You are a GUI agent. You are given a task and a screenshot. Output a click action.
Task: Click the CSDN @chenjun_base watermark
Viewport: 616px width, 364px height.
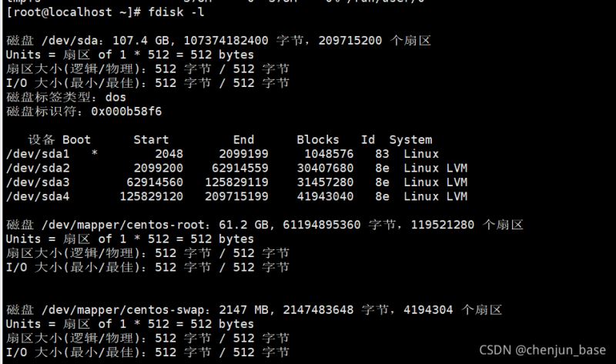[x=542, y=350]
